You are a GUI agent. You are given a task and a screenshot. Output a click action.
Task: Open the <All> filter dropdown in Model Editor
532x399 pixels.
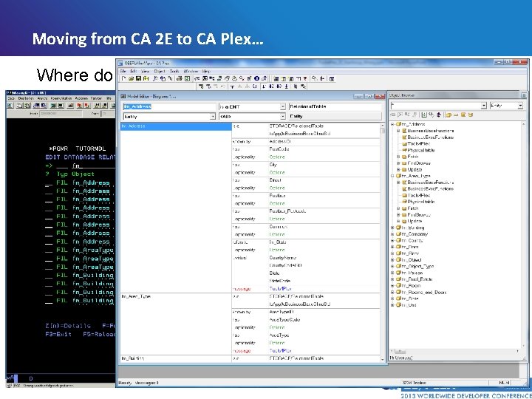[x=282, y=117]
